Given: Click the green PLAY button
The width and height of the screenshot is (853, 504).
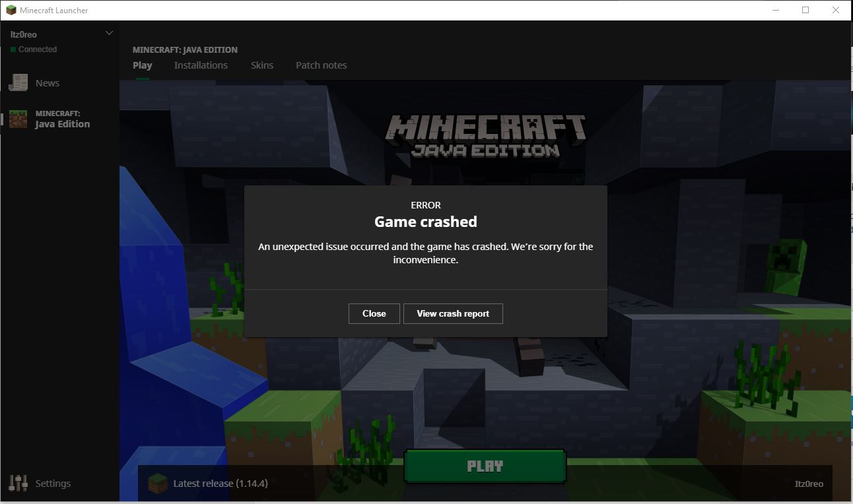Looking at the screenshot, I should [485, 466].
